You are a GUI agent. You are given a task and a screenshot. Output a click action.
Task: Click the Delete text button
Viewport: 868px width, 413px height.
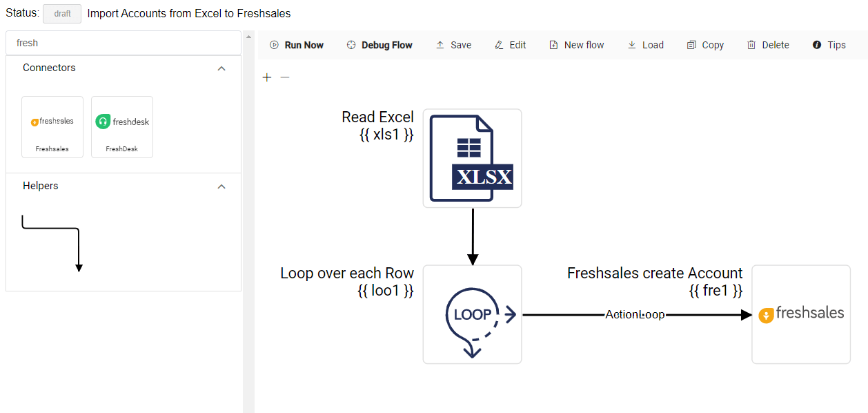(776, 45)
